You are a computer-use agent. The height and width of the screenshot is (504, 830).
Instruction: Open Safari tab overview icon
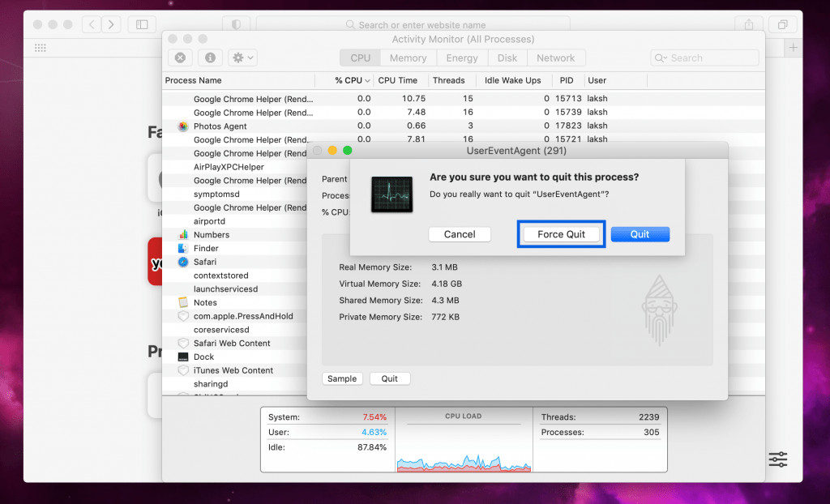782,24
